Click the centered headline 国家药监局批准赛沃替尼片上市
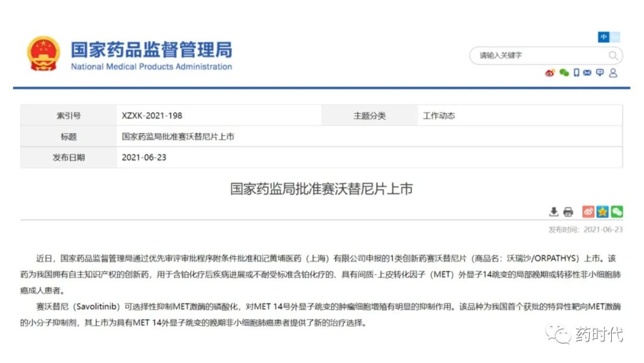644x363 pixels. coord(321,189)
